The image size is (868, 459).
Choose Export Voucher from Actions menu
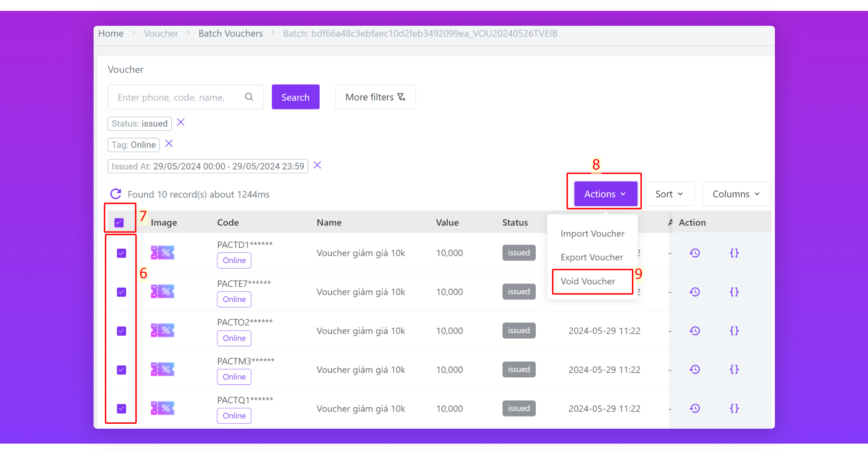pyautogui.click(x=592, y=257)
